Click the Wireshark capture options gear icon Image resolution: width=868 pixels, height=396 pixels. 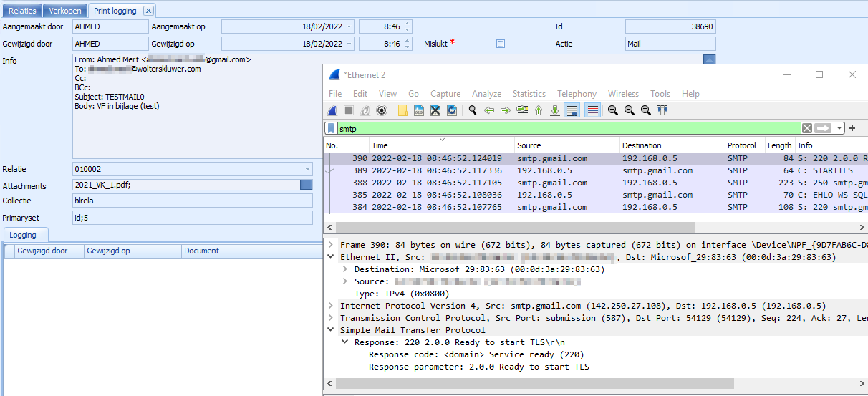pos(382,110)
